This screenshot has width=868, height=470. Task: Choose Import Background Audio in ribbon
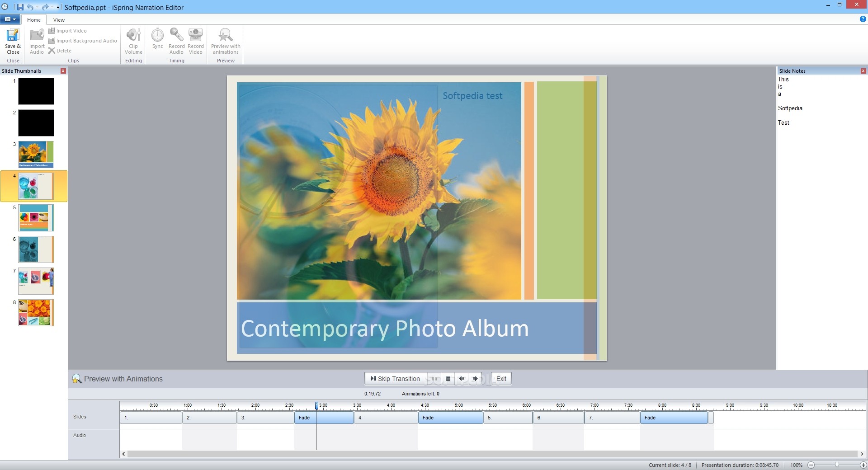pos(83,41)
